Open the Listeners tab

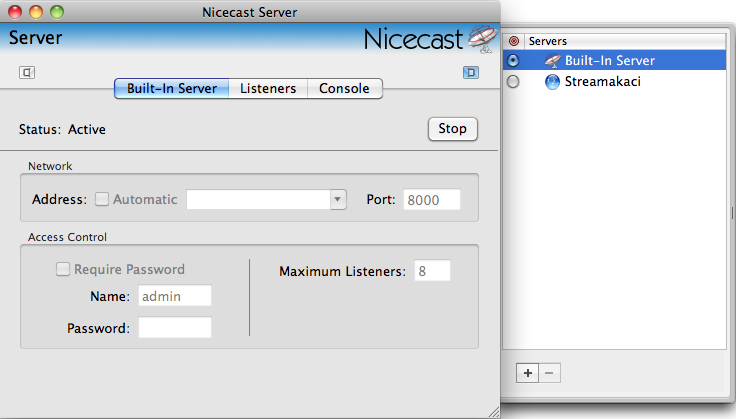click(268, 89)
